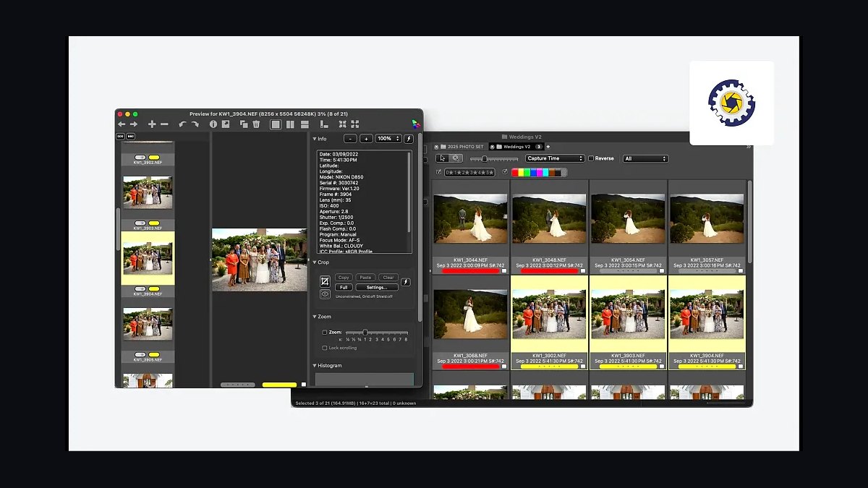The width and height of the screenshot is (868, 488).
Task: Open the All filter dropdown
Action: pos(645,158)
